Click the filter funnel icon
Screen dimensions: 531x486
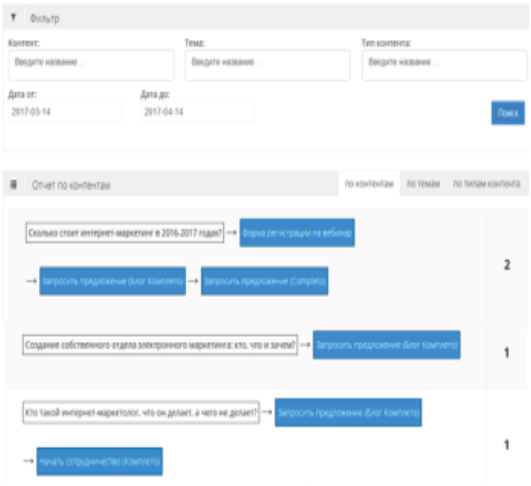[13, 17]
